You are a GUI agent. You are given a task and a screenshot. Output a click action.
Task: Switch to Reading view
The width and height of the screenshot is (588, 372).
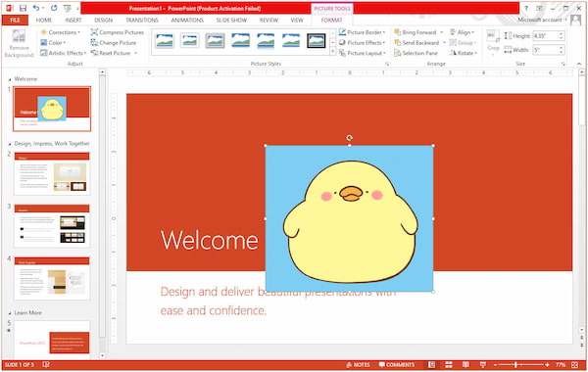tap(465, 365)
